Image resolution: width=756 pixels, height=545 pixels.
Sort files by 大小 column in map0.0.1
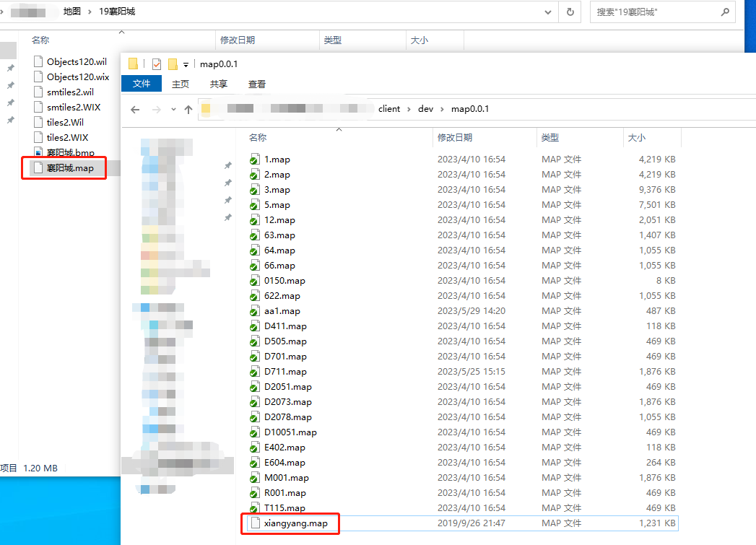point(637,137)
